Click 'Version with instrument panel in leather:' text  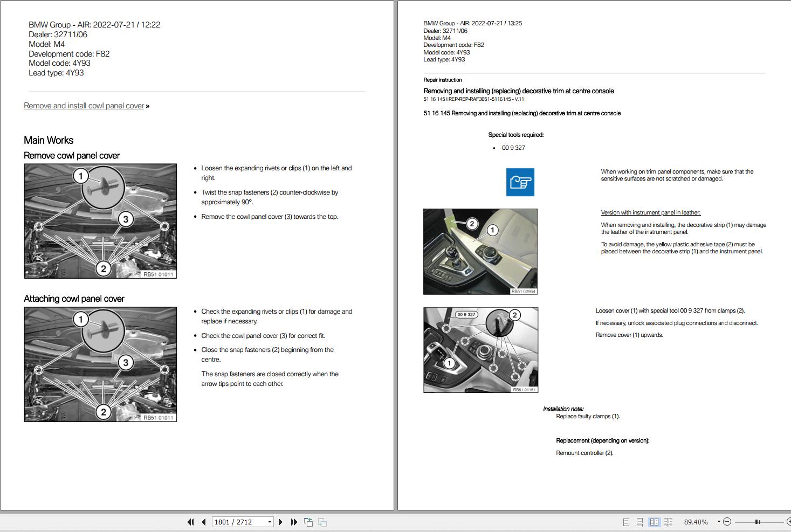(651, 212)
